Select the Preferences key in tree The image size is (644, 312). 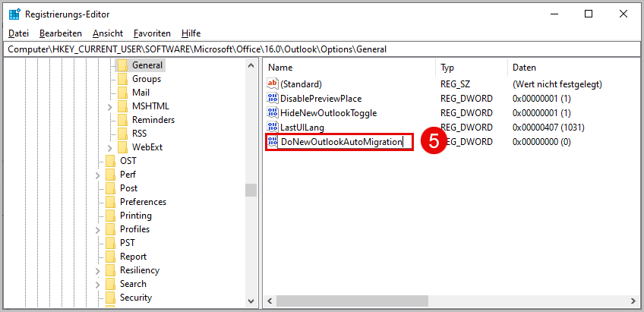143,202
